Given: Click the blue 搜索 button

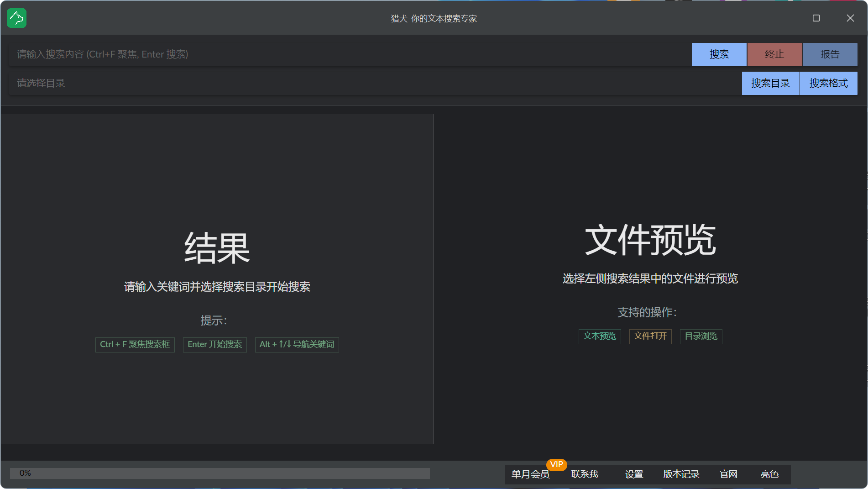Looking at the screenshot, I should 719,55.
